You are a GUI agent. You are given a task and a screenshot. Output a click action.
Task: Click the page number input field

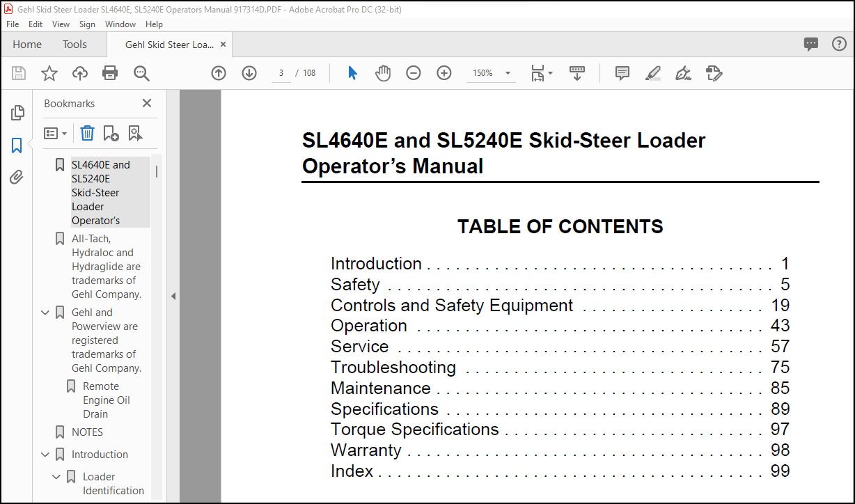point(281,73)
